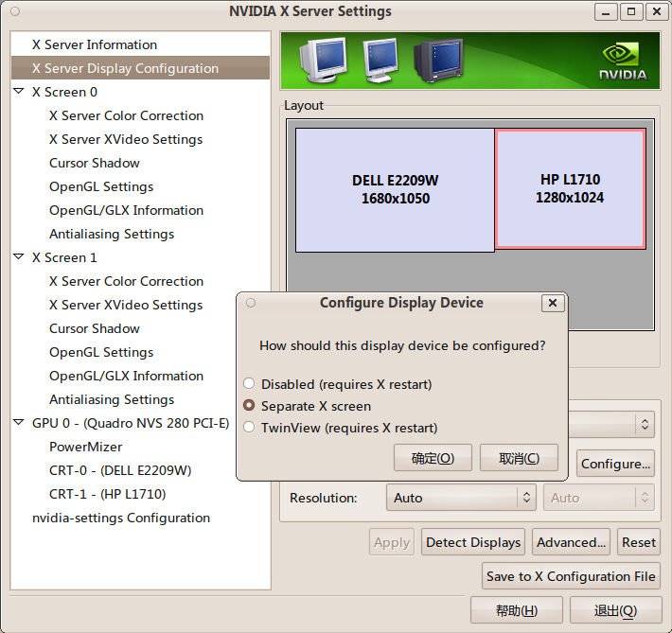Click the NVIDIA logo in the banner
Screen dimensions: 672x633
(x=623, y=62)
